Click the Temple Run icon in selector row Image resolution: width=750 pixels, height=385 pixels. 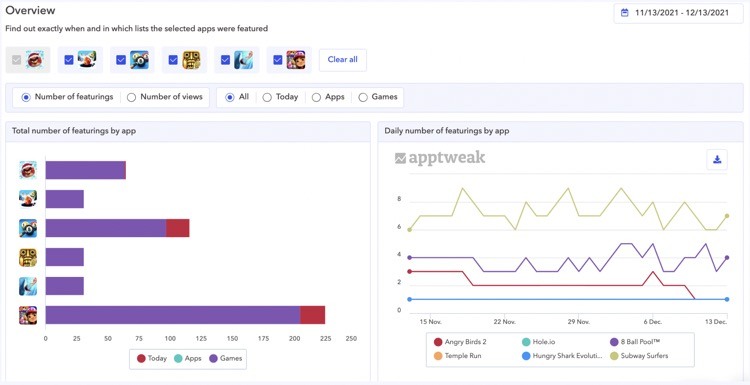[x=191, y=60]
